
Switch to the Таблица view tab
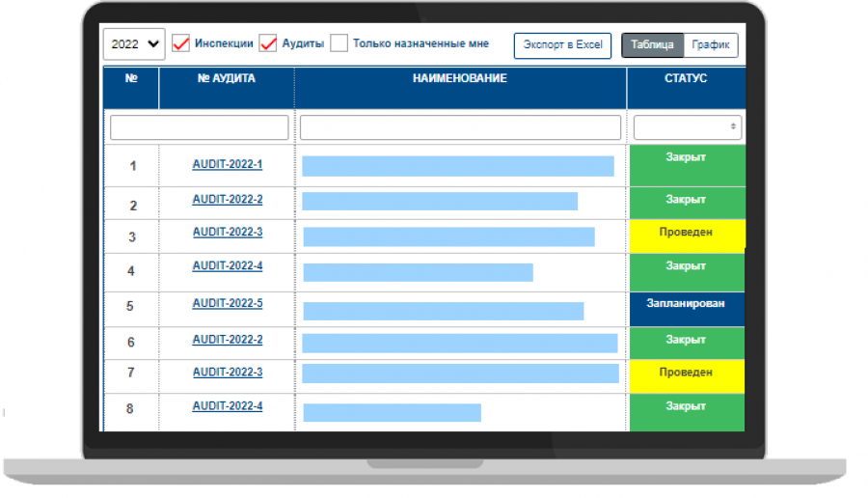(653, 45)
